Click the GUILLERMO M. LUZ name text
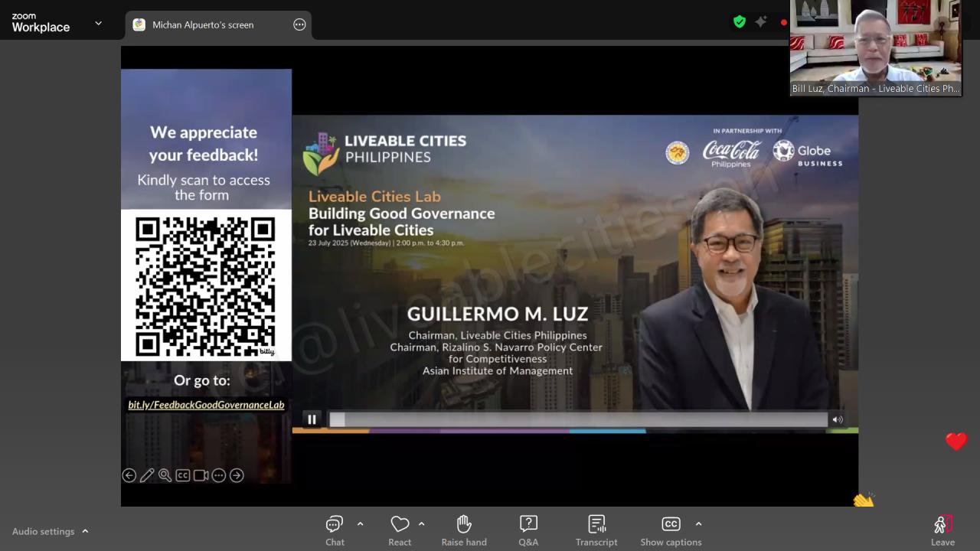The height and width of the screenshot is (551, 980). pos(498,314)
